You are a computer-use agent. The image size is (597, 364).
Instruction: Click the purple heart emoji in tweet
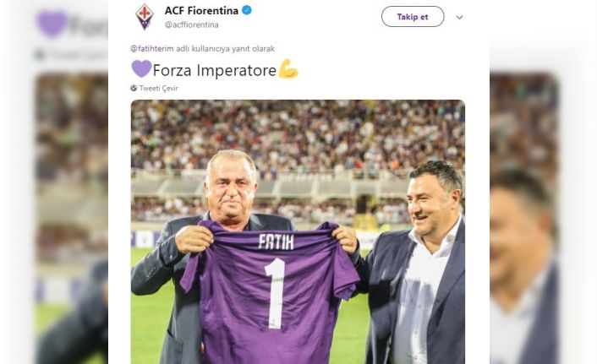[x=141, y=69]
